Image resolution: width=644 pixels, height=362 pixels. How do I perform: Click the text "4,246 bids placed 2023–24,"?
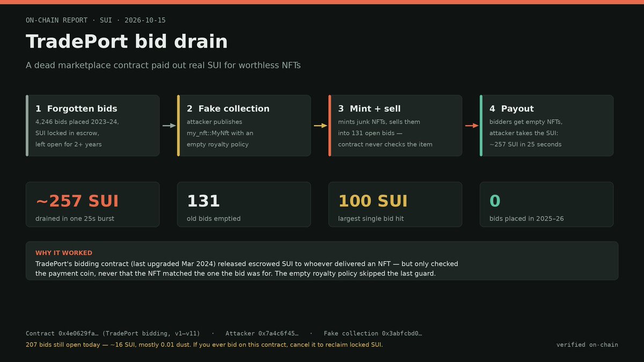pos(77,122)
